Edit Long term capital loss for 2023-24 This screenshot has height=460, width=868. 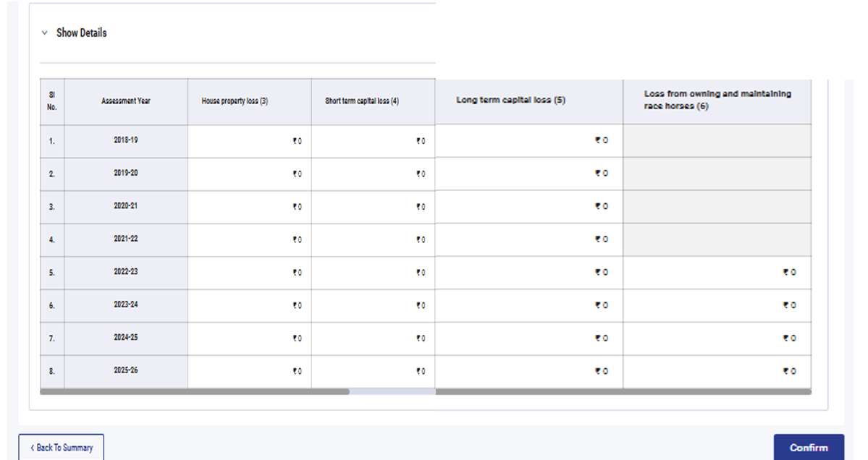[529, 305]
